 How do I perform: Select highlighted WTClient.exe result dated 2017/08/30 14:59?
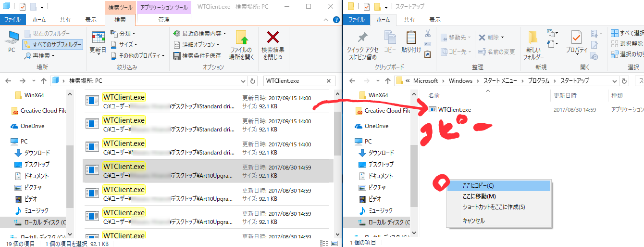208,171
